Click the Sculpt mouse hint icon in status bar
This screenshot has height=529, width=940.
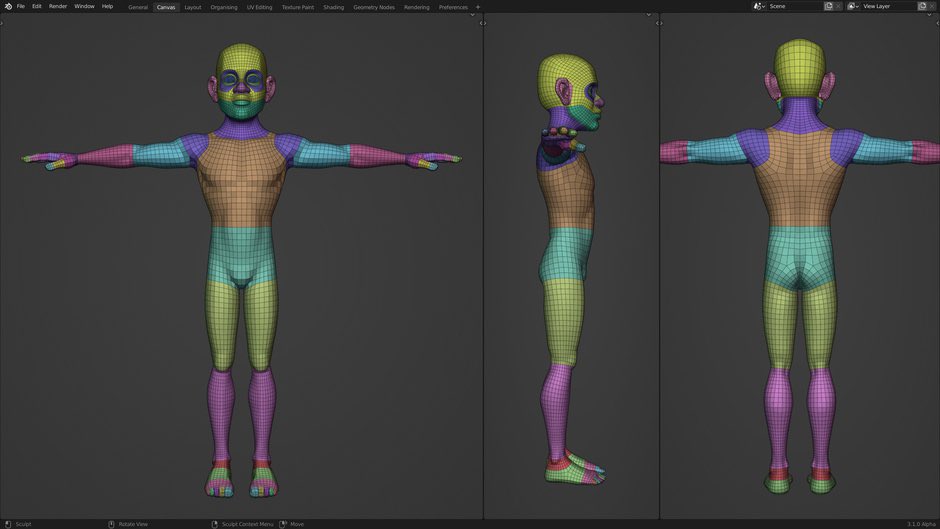point(8,524)
